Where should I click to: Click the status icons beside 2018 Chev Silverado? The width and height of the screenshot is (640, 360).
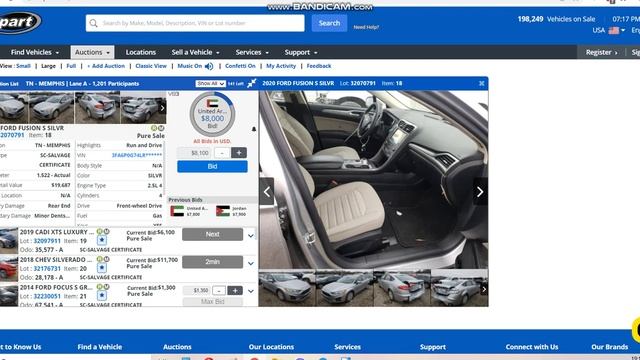tap(103, 259)
